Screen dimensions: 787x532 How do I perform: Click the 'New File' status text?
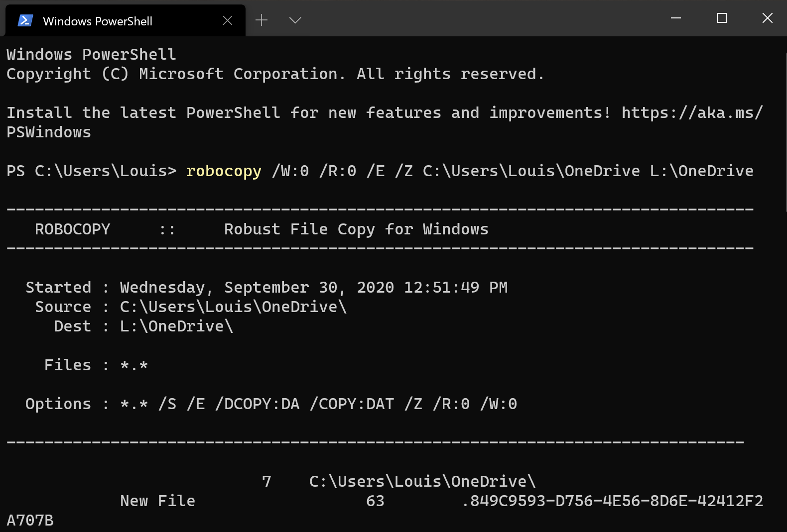(x=158, y=501)
